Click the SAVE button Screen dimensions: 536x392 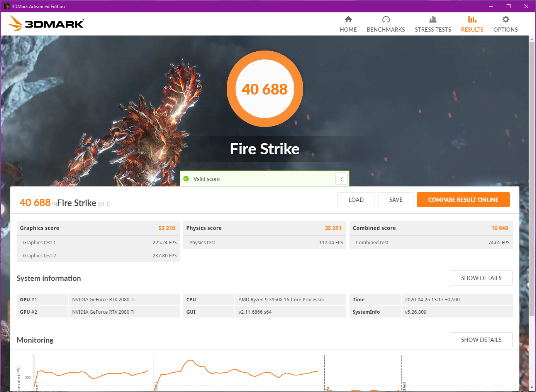(396, 199)
